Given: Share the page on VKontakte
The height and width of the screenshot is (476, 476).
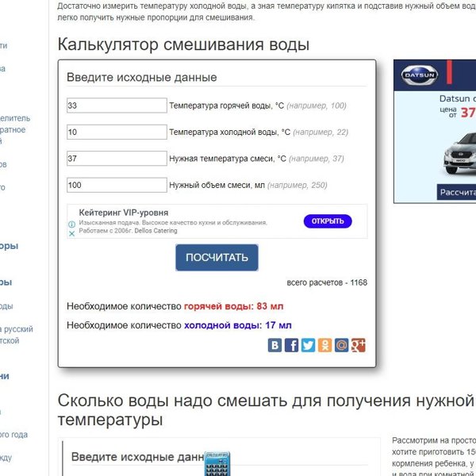Looking at the screenshot, I should click(x=275, y=345).
